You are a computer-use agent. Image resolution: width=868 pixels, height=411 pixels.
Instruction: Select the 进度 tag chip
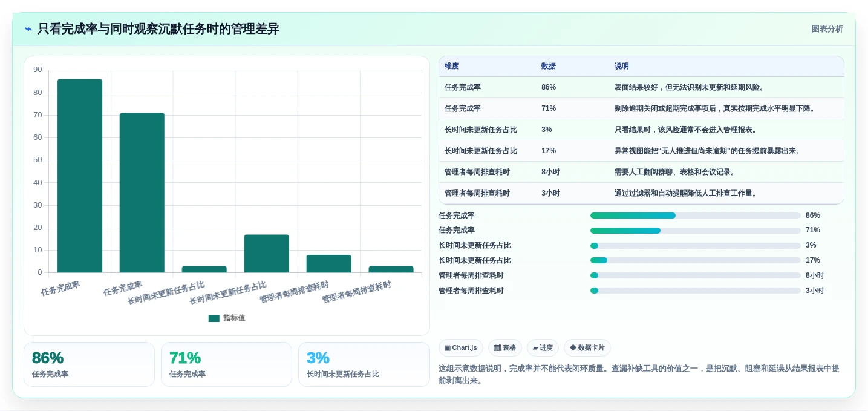click(543, 348)
